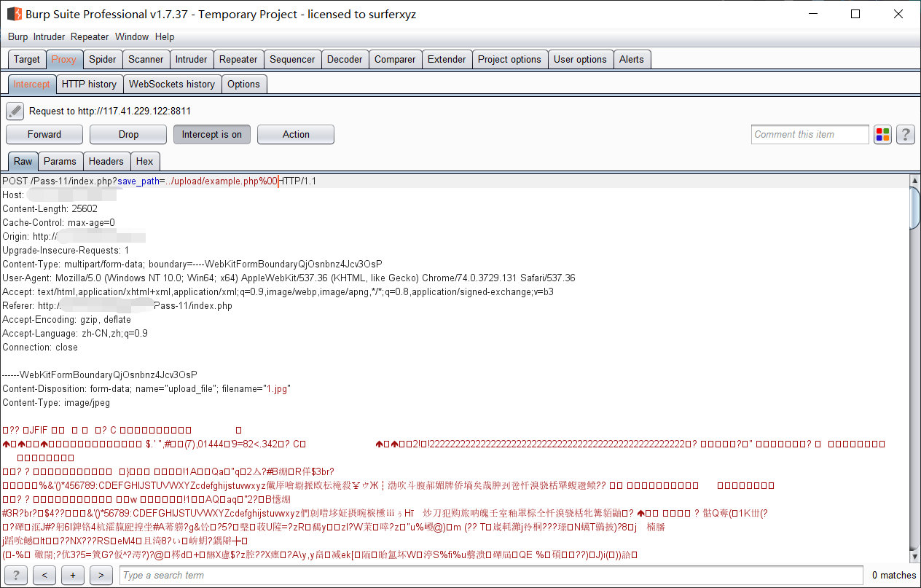Click the scrollbar up arrow in request editor

914,180
